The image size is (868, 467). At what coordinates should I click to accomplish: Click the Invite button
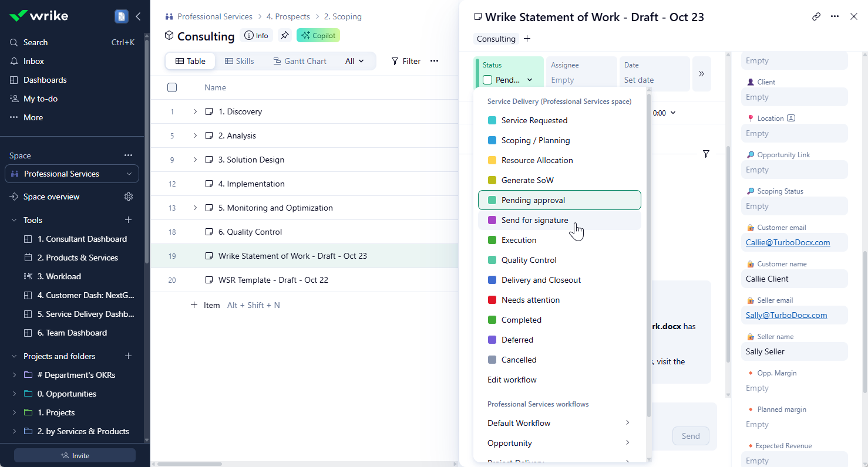[x=75, y=455]
